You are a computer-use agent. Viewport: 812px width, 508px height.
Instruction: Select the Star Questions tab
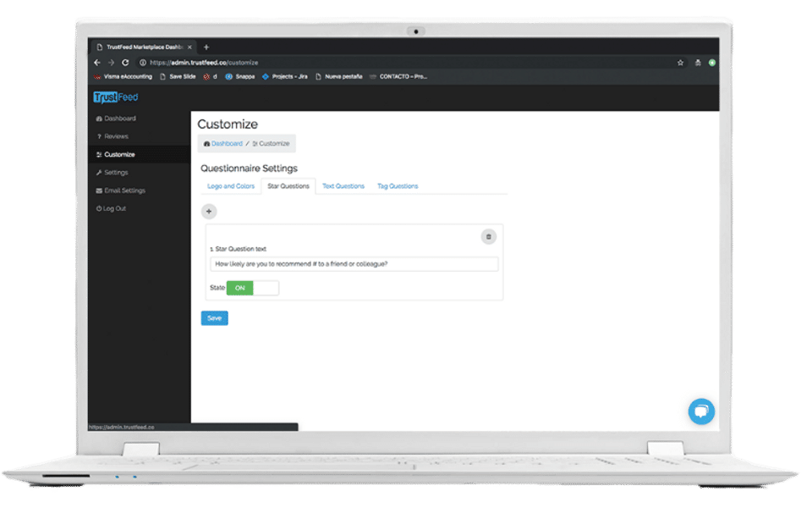coord(288,186)
